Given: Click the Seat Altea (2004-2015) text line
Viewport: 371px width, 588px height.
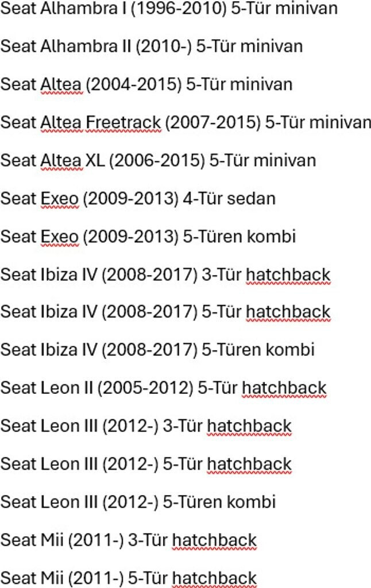Looking at the screenshot, I should [x=146, y=84].
